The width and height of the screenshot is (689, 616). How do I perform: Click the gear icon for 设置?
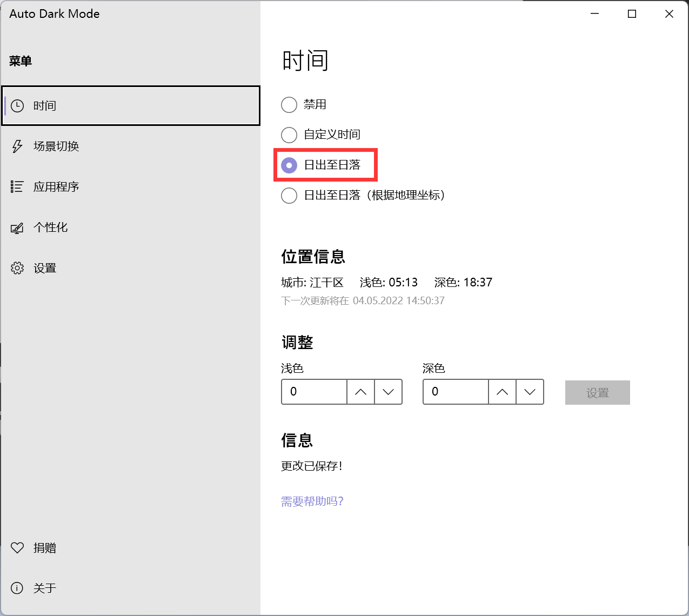[x=17, y=268]
